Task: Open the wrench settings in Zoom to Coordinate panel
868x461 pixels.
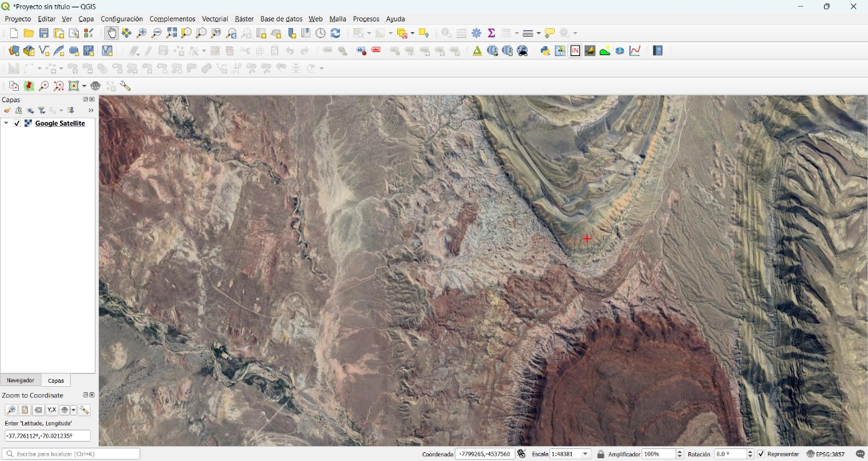Action: 84,410
